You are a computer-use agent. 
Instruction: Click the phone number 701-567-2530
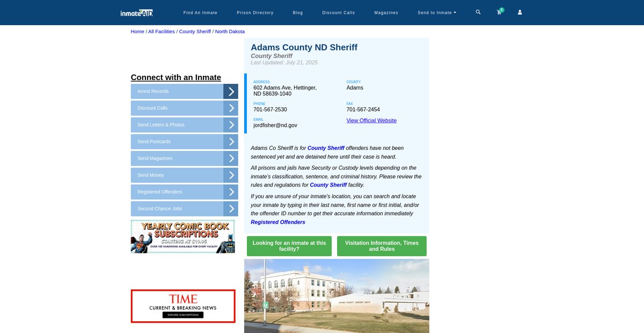pyautogui.click(x=270, y=110)
